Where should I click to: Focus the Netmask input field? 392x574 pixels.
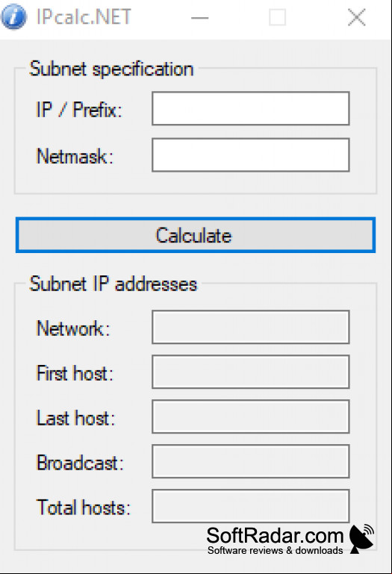coord(251,155)
